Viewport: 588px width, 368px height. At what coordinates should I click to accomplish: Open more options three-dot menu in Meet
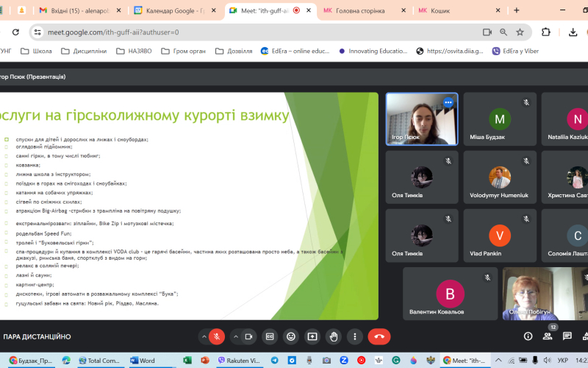click(x=355, y=337)
